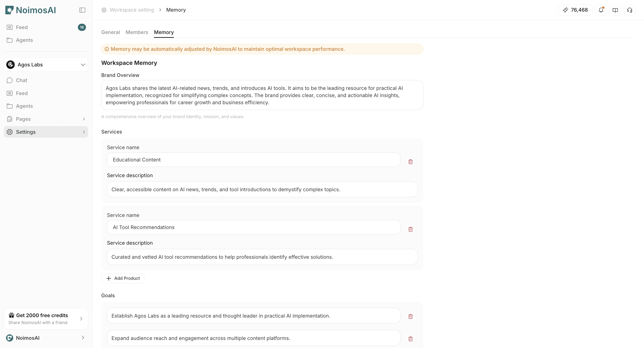Edit AI Tool Recommendations name field
The width and height of the screenshot is (644, 348).
[254, 227]
